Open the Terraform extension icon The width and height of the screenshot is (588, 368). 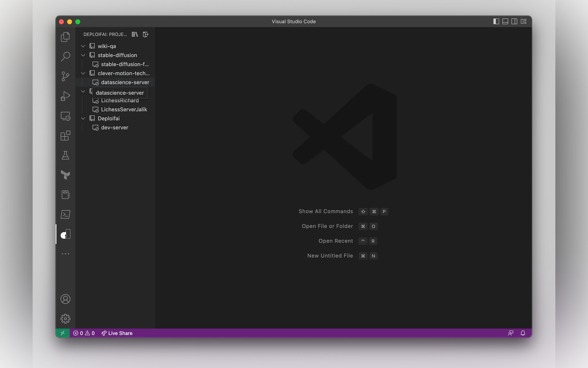(x=65, y=175)
